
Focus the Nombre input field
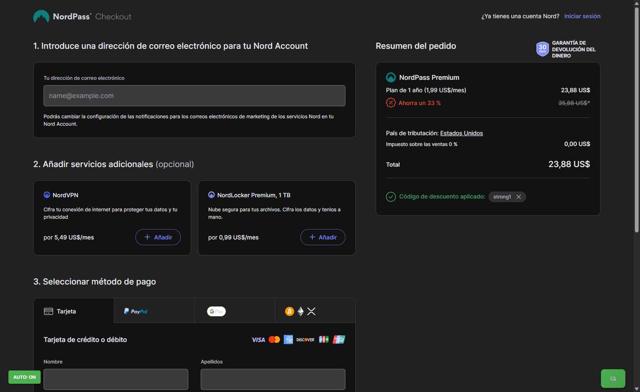(x=116, y=379)
